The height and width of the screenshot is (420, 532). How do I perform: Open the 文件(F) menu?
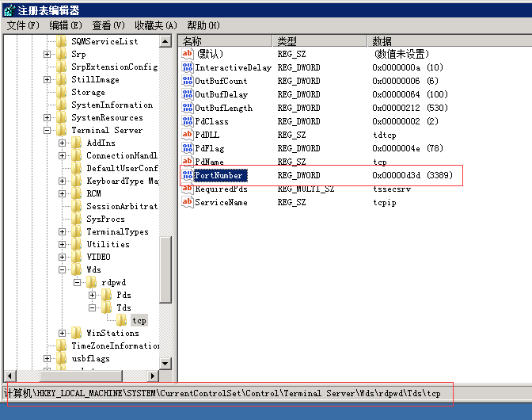pos(23,25)
